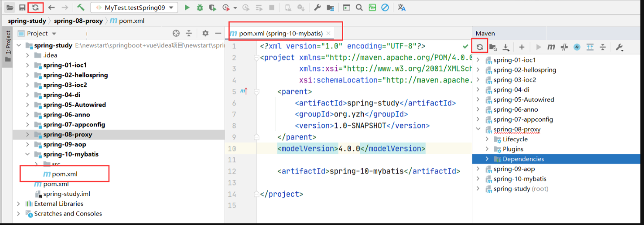The width and height of the screenshot is (644, 225).
Task: Add a Maven project with plus icon
Action: point(522,47)
